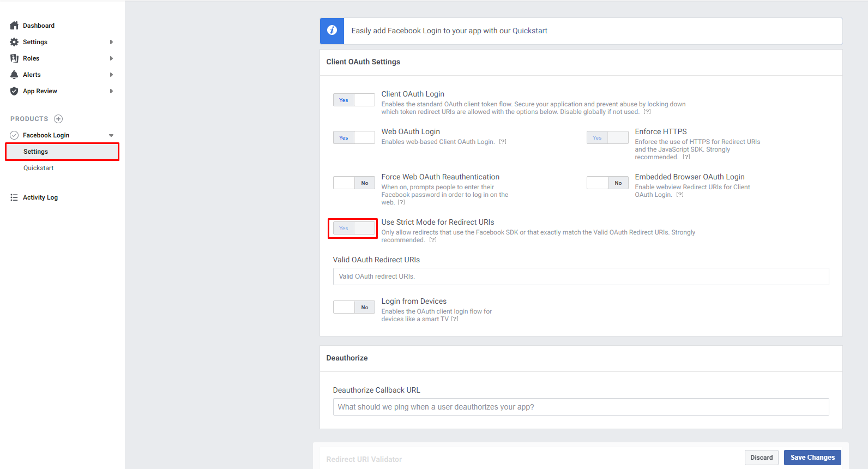
Task: Open help [?] for Enforce HTTPS
Action: [686, 157]
